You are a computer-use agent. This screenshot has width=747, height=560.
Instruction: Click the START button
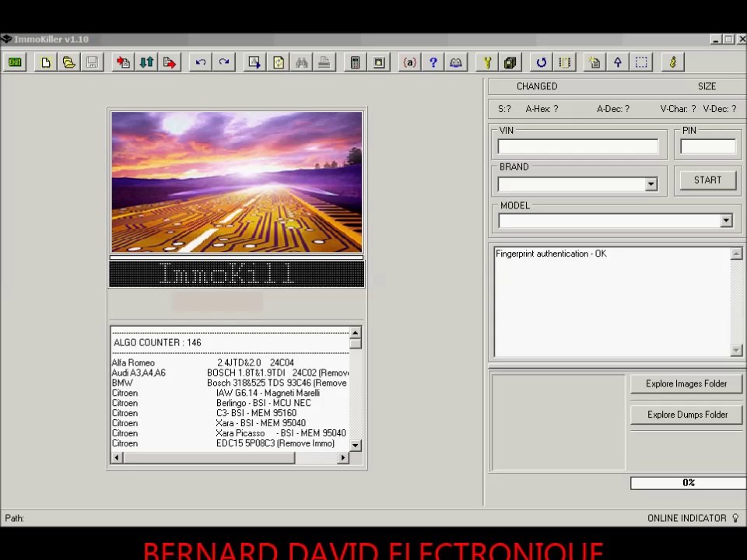(x=707, y=180)
